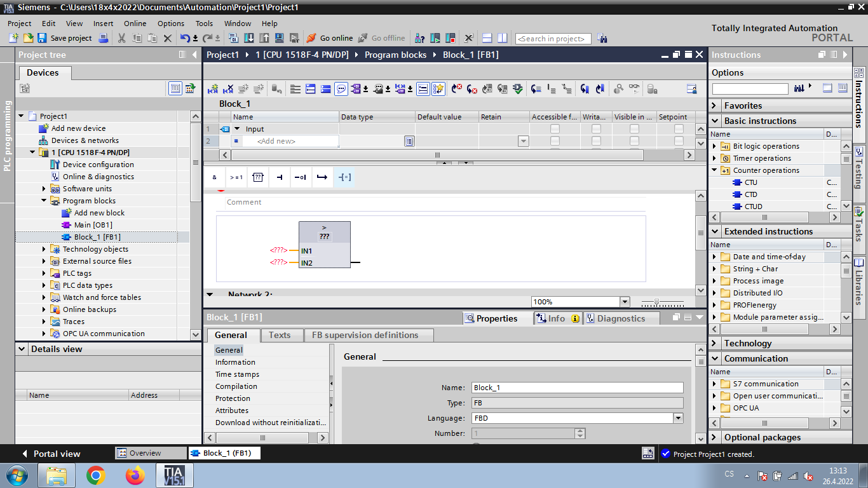Open Google Chrome from the taskbar
The width and height of the screenshot is (868, 488).
pos(96,475)
